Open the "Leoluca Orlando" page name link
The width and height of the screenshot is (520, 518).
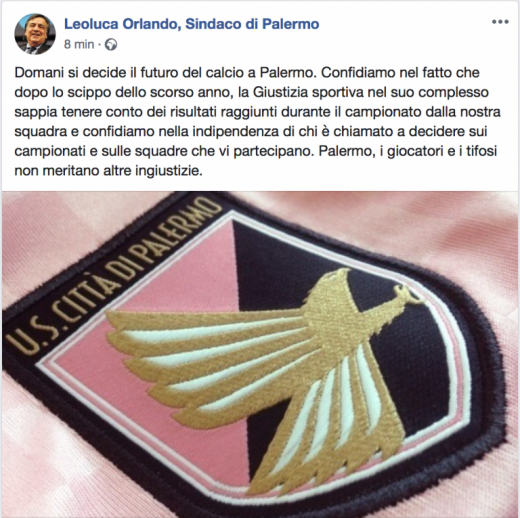click(120, 24)
